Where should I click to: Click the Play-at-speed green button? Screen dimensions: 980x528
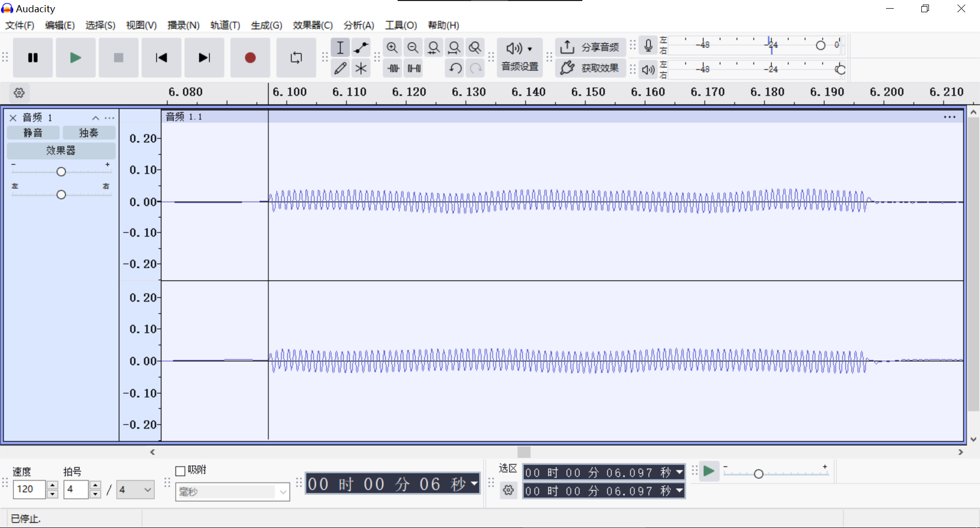[709, 471]
